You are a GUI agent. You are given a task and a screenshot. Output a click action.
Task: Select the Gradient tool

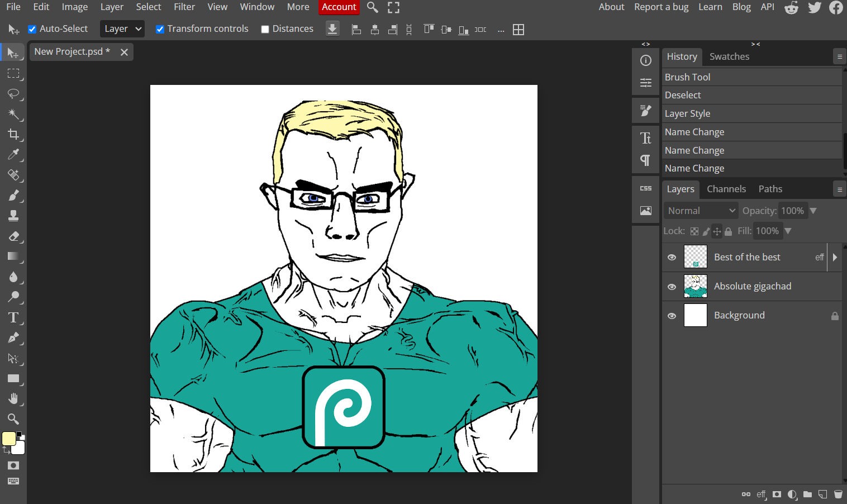tap(13, 256)
